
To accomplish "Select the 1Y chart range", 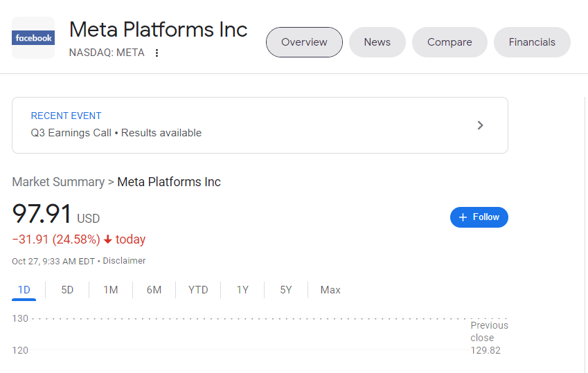I will tap(242, 290).
